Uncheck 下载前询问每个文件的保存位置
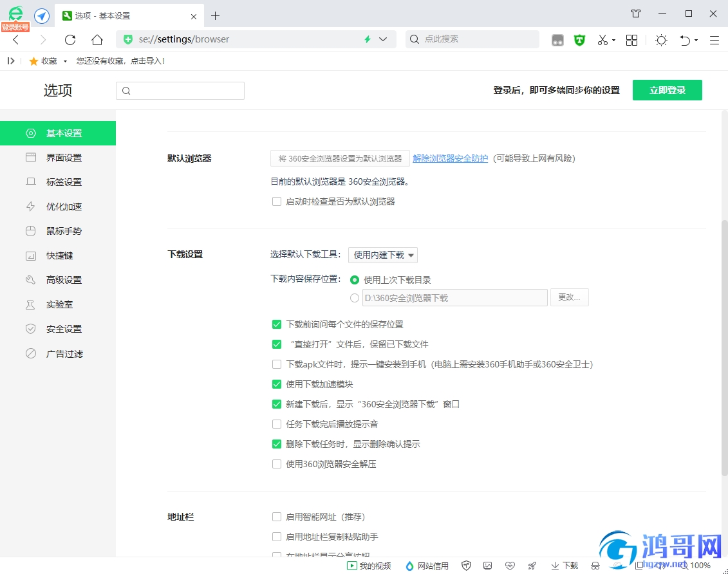The width and height of the screenshot is (728, 574). [277, 324]
